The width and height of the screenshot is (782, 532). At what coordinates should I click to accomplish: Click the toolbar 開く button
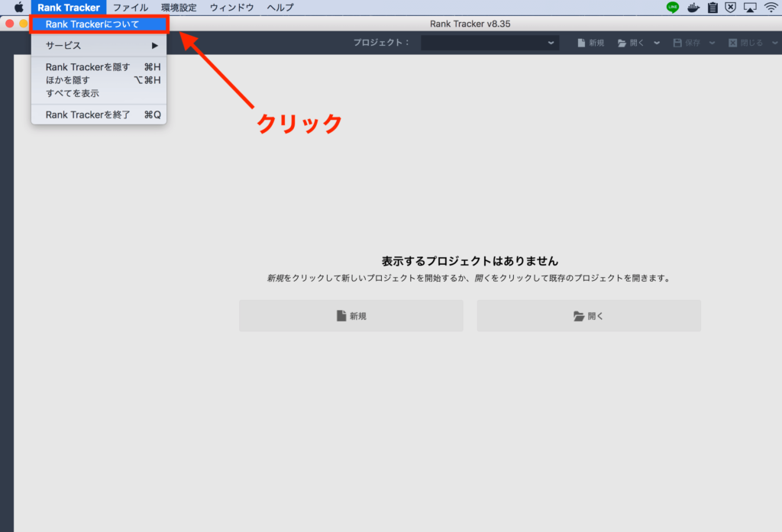pyautogui.click(x=631, y=43)
